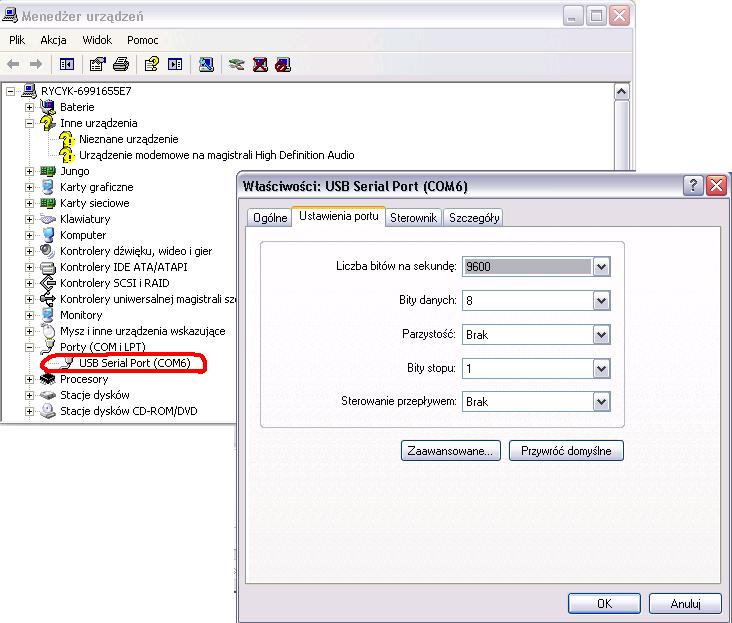Click the Inne urządzenia question mark icon

tap(48, 123)
